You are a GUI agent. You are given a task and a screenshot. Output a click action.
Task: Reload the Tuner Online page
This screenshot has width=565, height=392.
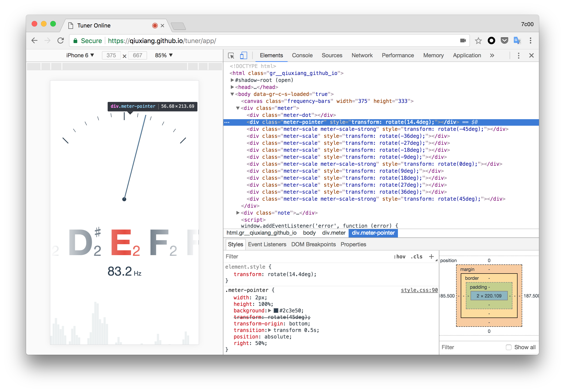click(61, 41)
